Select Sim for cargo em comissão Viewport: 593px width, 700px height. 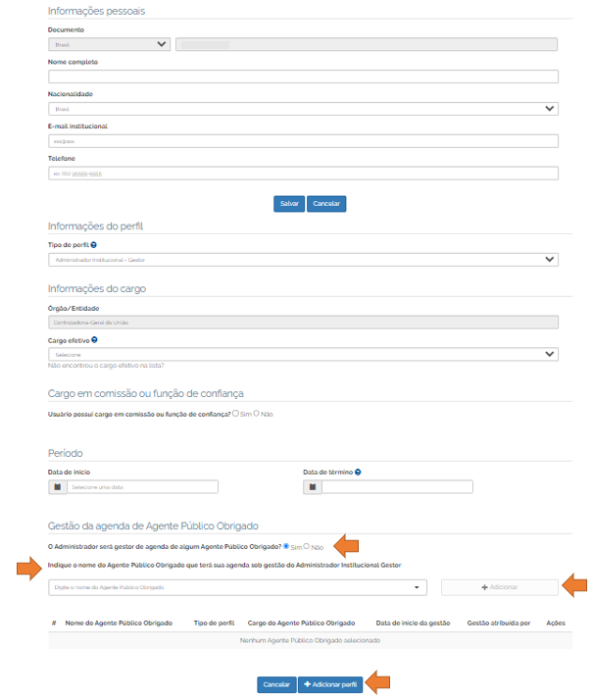point(236,414)
